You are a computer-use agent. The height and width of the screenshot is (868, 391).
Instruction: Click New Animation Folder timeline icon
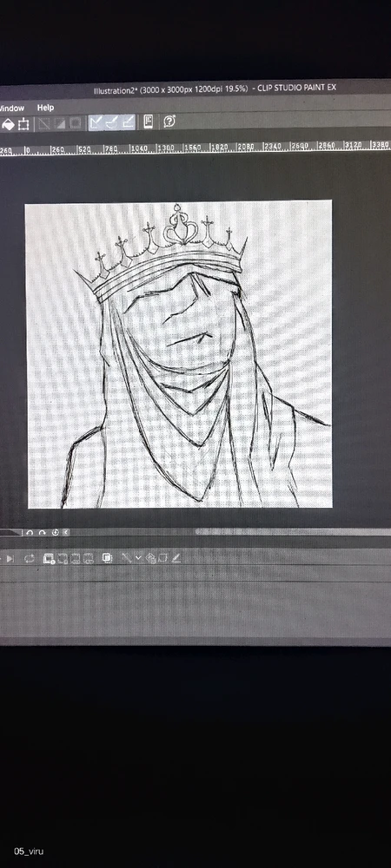[x=49, y=559]
